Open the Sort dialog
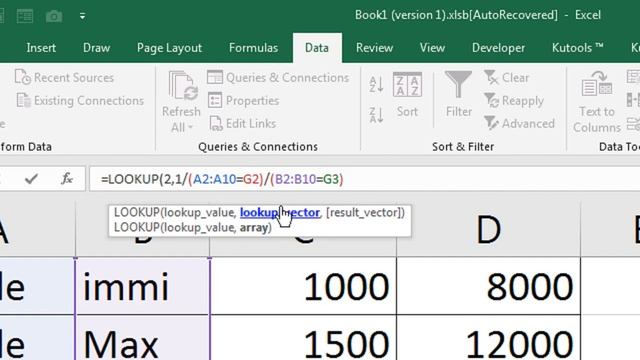Viewport: 640px width, 360px height. (407, 95)
